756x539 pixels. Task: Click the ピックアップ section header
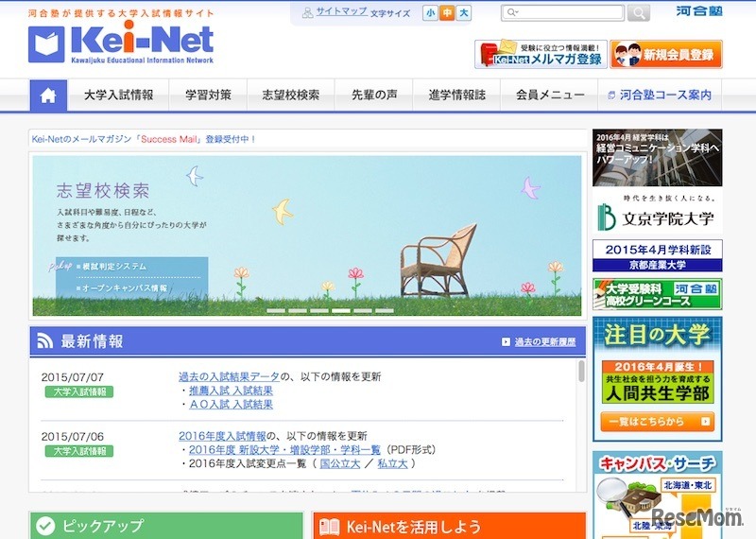click(166, 526)
